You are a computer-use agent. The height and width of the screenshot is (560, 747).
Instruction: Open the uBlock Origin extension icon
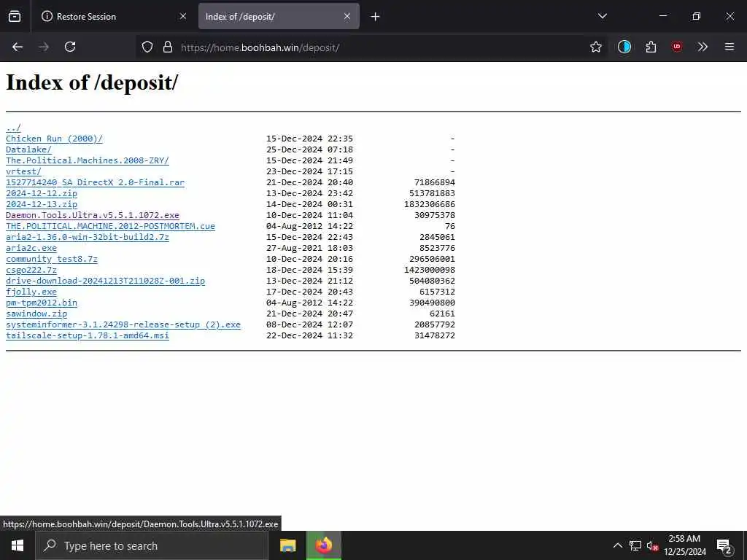pyautogui.click(x=676, y=47)
